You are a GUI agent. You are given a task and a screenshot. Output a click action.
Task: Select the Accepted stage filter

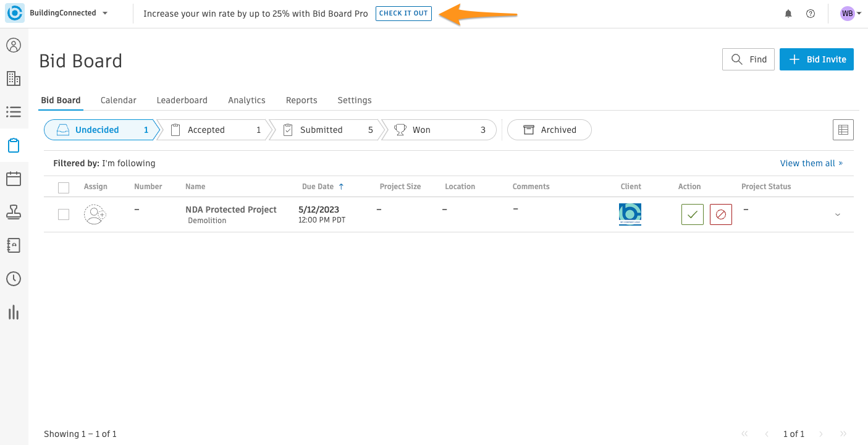pos(213,130)
